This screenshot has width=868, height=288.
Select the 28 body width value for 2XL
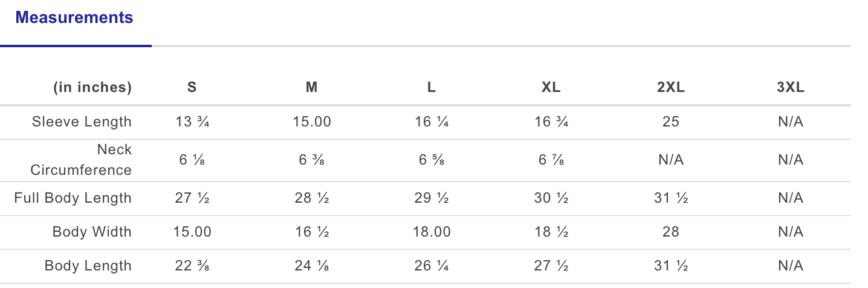[x=670, y=232]
